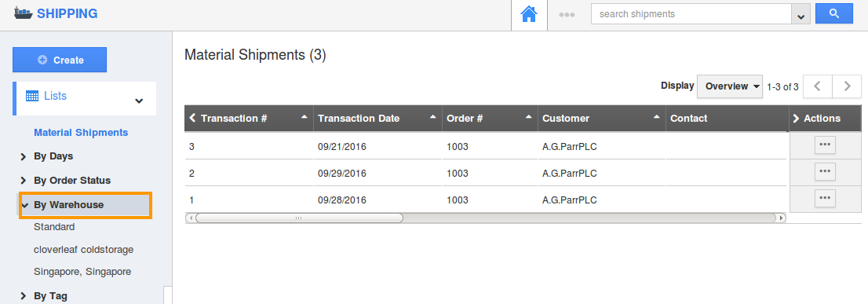Go to next page arrow

(x=847, y=86)
